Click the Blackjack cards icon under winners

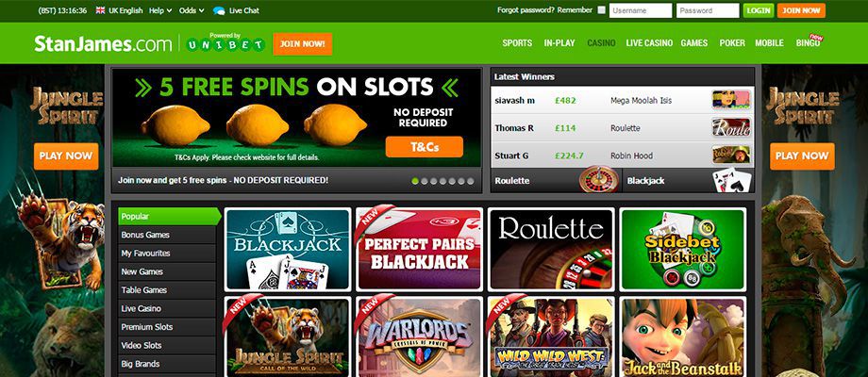coord(732,181)
